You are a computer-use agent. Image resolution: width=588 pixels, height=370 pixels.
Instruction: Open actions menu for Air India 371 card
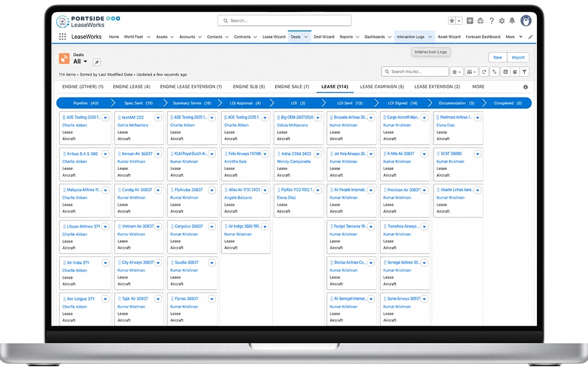[x=105, y=263]
